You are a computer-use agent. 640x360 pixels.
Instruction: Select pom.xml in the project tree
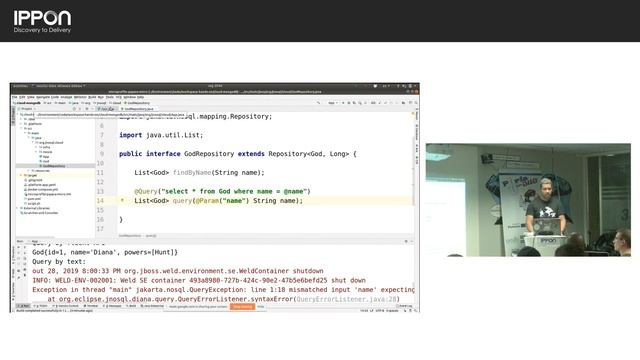34,199
